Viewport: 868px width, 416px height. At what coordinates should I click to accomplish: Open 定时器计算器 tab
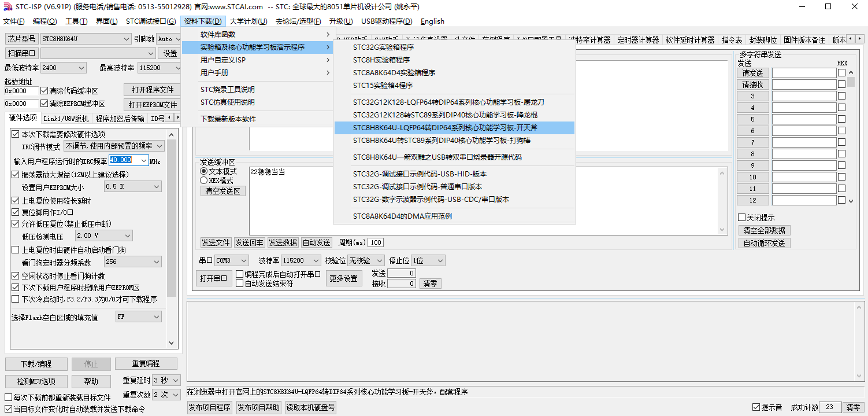click(638, 40)
